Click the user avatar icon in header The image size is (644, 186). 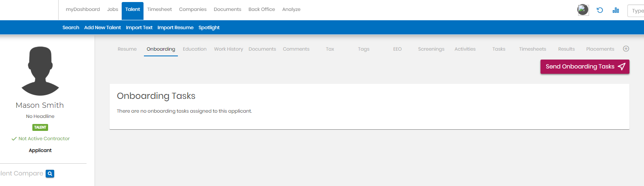[583, 10]
